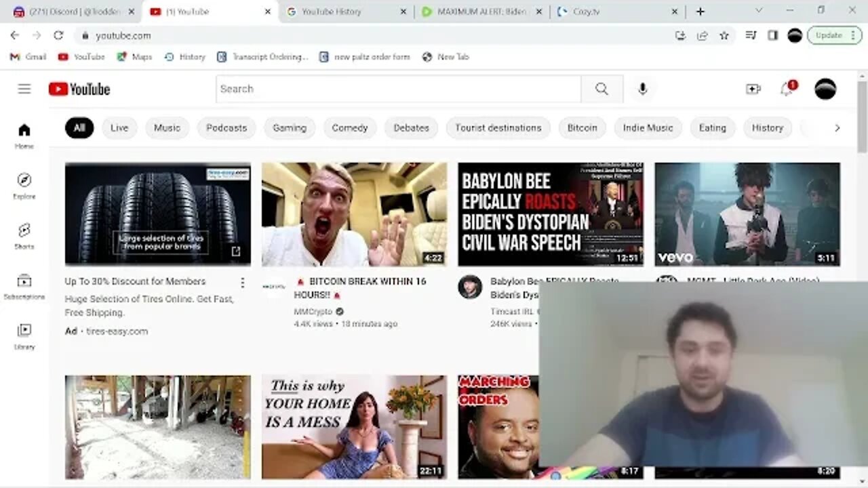This screenshot has width=868, height=488.
Task: Open the media control icon in toolbar
Action: (x=751, y=35)
